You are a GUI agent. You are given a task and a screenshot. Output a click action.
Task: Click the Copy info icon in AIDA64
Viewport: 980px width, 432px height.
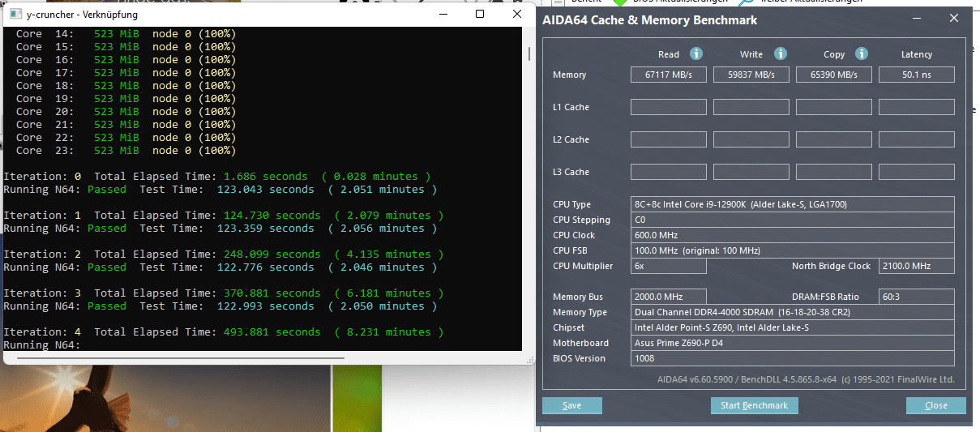coord(861,53)
